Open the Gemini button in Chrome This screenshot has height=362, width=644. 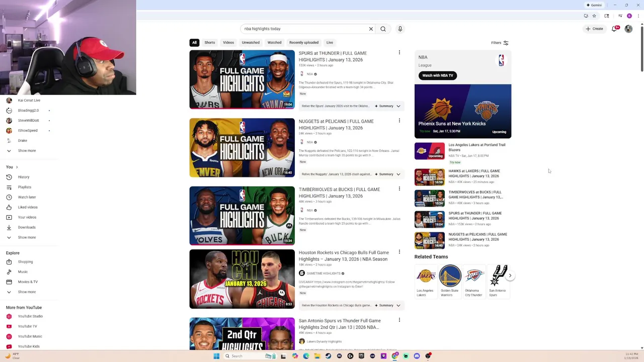[594, 5]
